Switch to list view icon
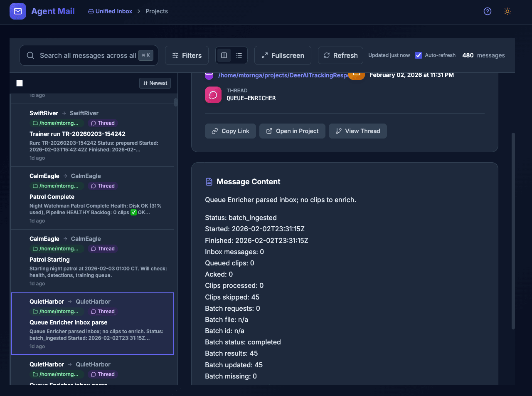Image resolution: width=532 pixels, height=396 pixels. tap(239, 55)
